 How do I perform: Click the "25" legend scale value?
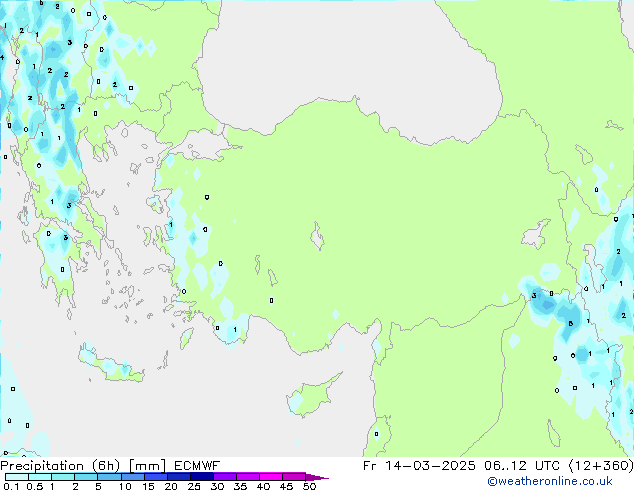pos(194,486)
